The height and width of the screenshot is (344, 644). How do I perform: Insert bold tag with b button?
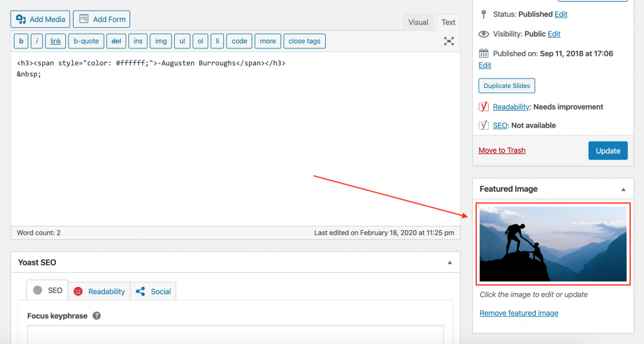click(x=21, y=41)
